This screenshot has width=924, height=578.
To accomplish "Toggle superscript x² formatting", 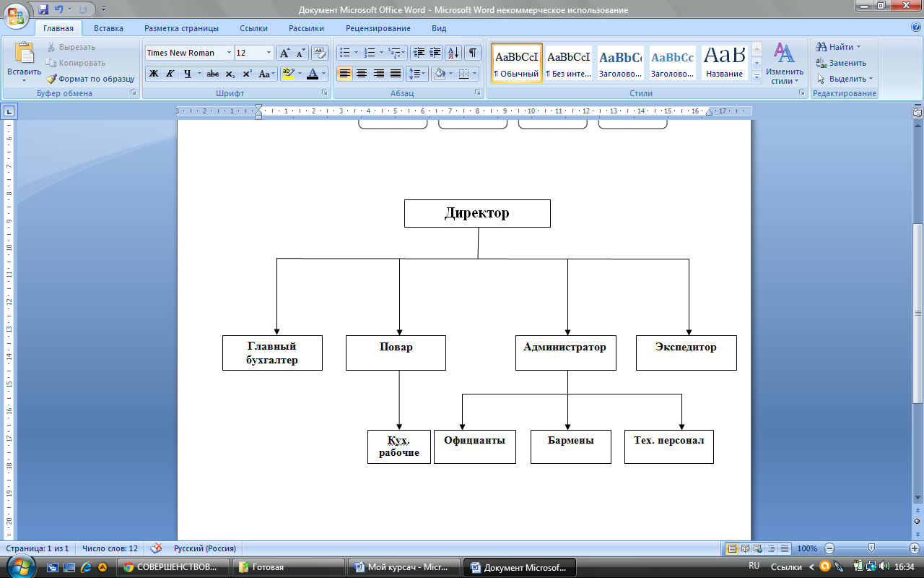I will pos(247,74).
